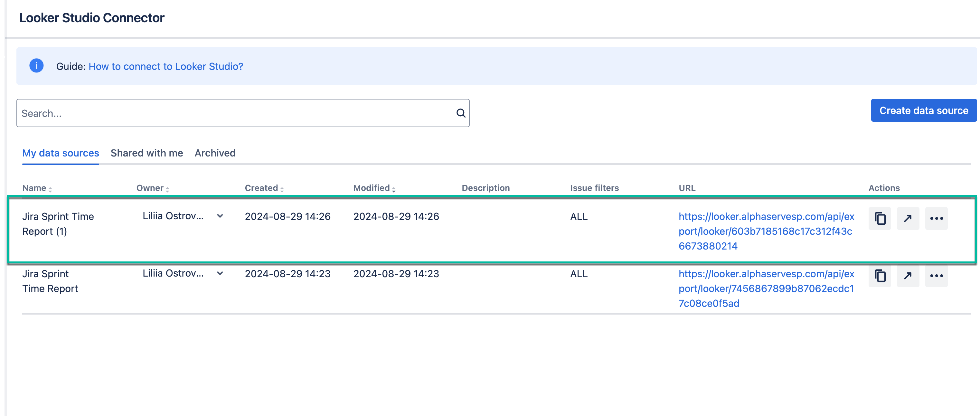Open Jira Sprint Time Report externally via arrow icon
Viewport: 980px width, 416px height.
tap(908, 276)
